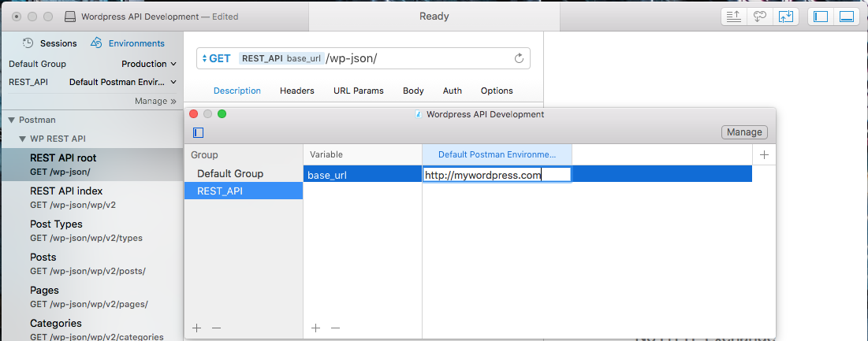Toggle sidebar icon in environments window
This screenshot has height=341, width=868.
pos(199,132)
